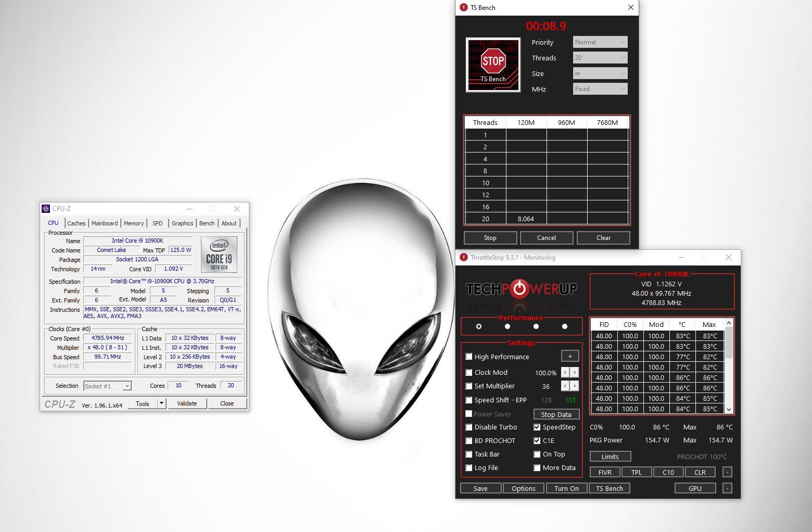Image resolution: width=812 pixels, height=532 pixels.
Task: Select the first Performance profile radio button
Action: coord(479,326)
